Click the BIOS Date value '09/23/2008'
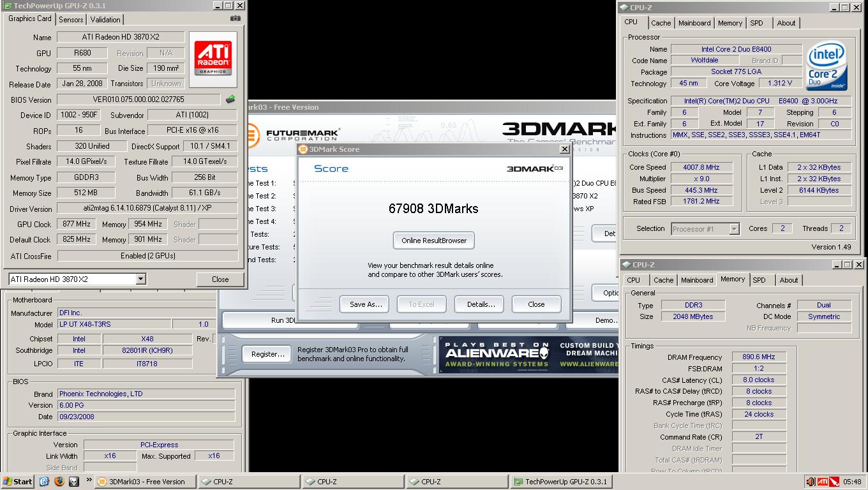This screenshot has width=868, height=490. click(146, 417)
